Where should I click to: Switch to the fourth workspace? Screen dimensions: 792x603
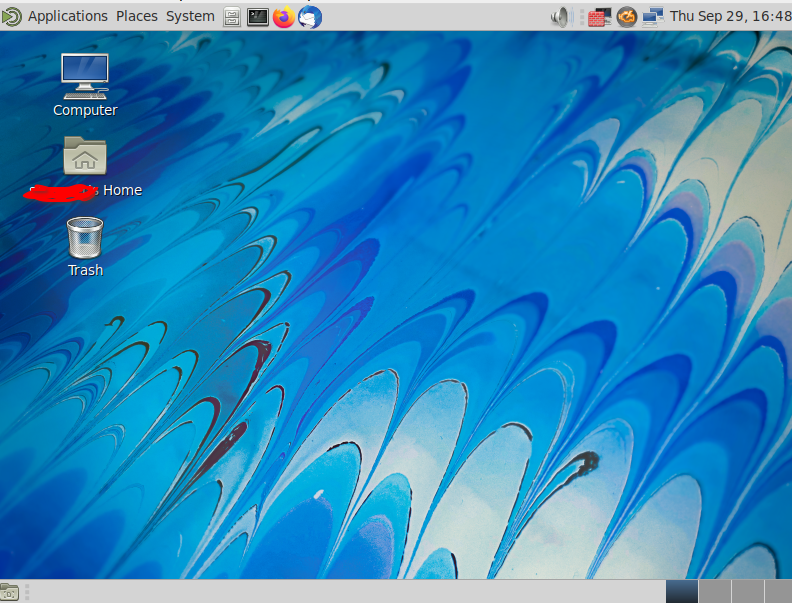pos(778,592)
